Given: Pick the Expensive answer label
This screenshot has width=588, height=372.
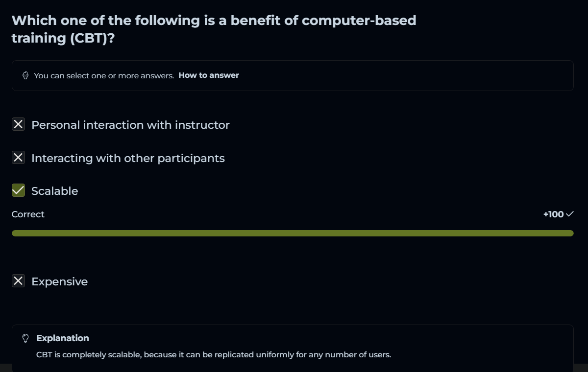Looking at the screenshot, I should [59, 281].
